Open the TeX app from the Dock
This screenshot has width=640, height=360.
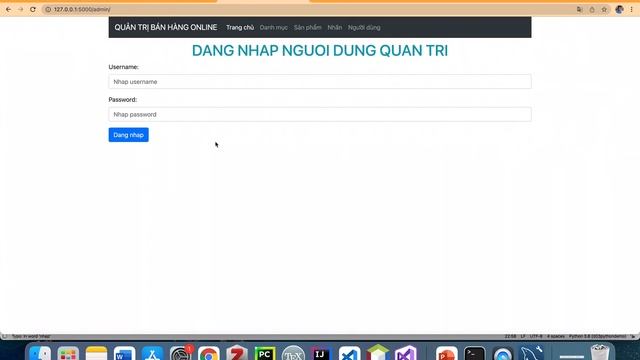[x=293, y=353]
